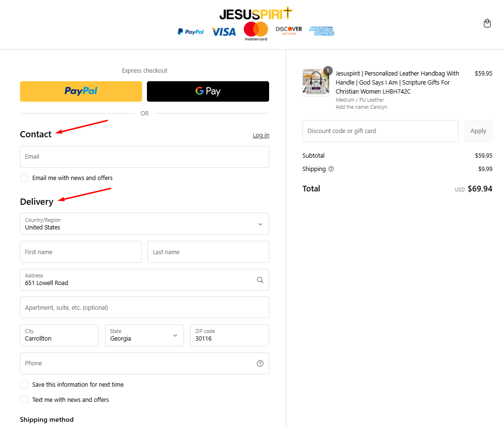Check 'Text me with news and offers'
The width and height of the screenshot is (504, 428).
point(24,400)
